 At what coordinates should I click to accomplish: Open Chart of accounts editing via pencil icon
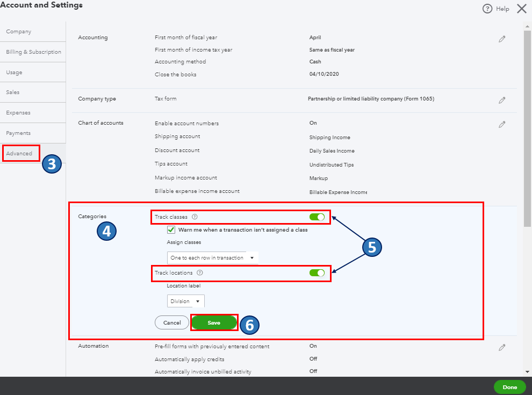point(502,124)
